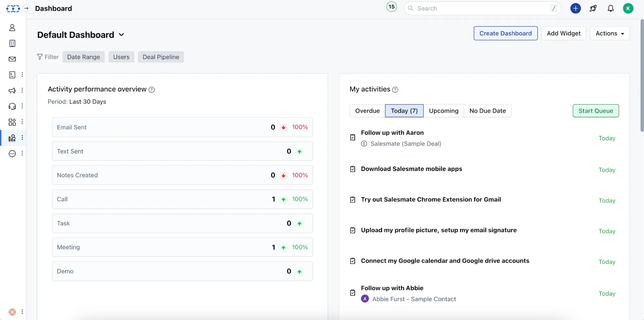
Task: Click the megaphone campaigns icon
Action: point(12,90)
